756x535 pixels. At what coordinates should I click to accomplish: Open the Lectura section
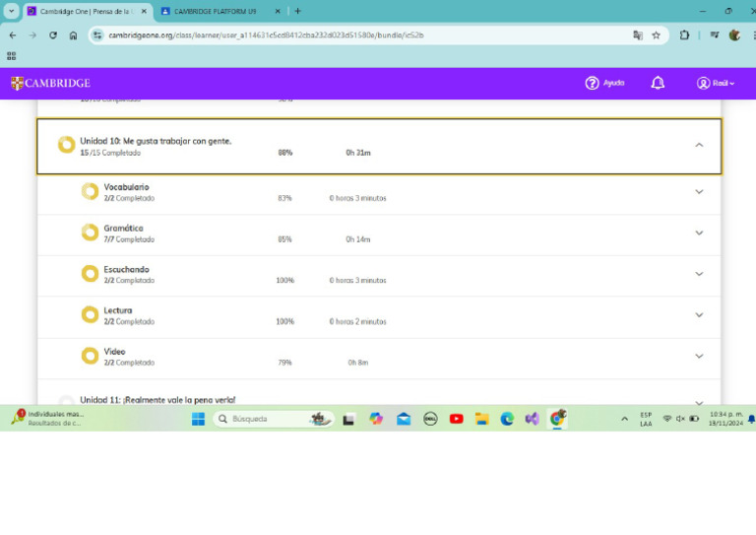pos(117,310)
